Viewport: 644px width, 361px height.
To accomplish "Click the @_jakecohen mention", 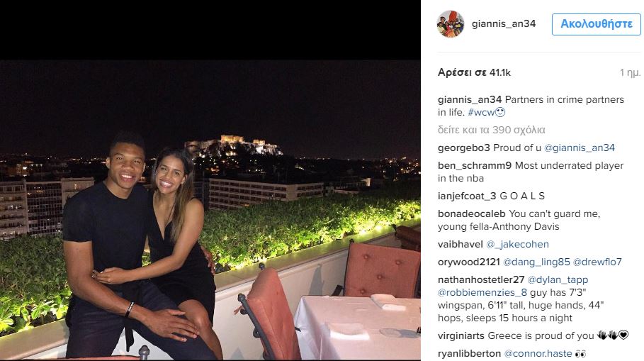I will [x=517, y=244].
